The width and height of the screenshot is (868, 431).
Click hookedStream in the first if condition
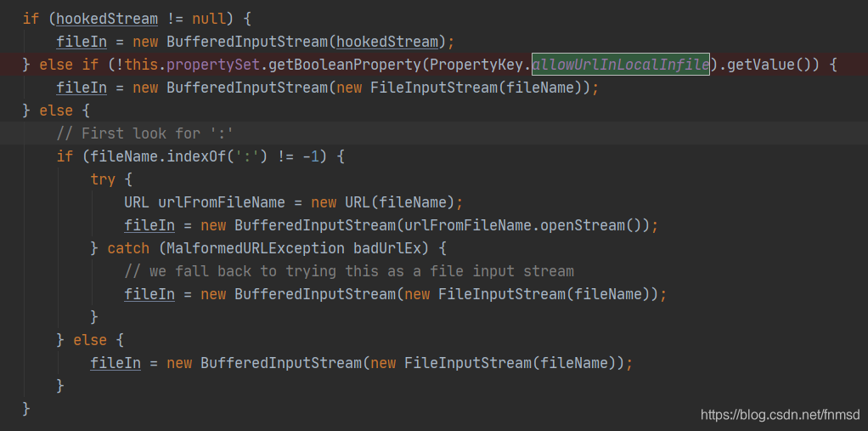[107, 19]
